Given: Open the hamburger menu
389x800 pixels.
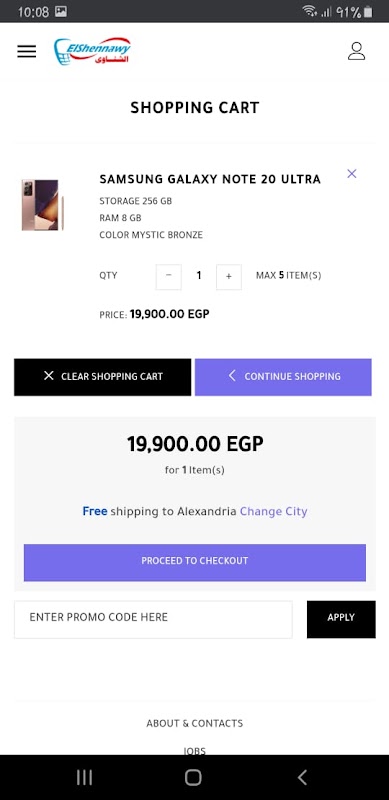Looking at the screenshot, I should tap(27, 51).
